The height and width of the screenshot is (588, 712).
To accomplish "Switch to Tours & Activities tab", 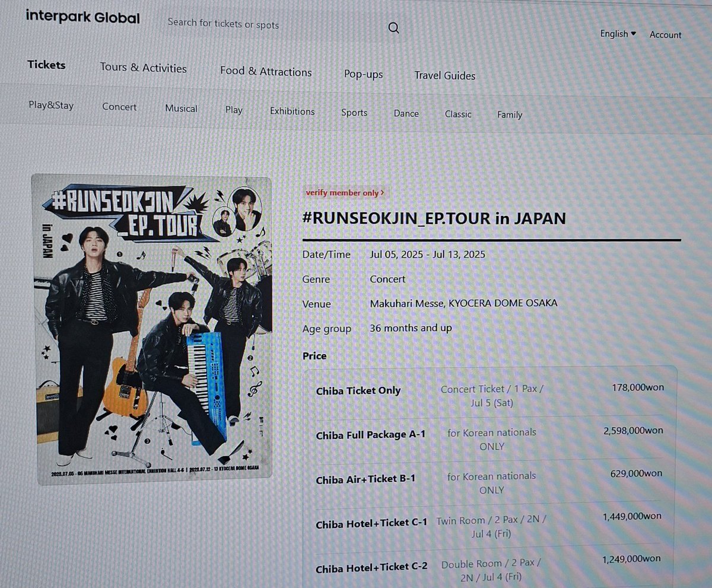I will [143, 68].
